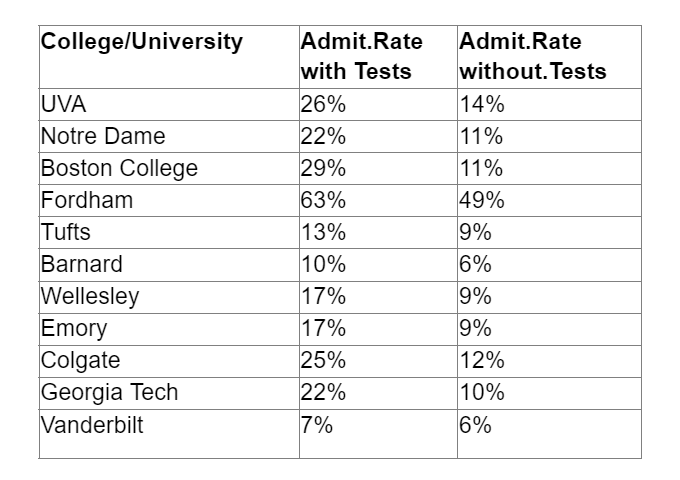Select Boston College's 29% cell
Image resolution: width=680 pixels, height=480 pixels.
pyautogui.click(x=323, y=168)
